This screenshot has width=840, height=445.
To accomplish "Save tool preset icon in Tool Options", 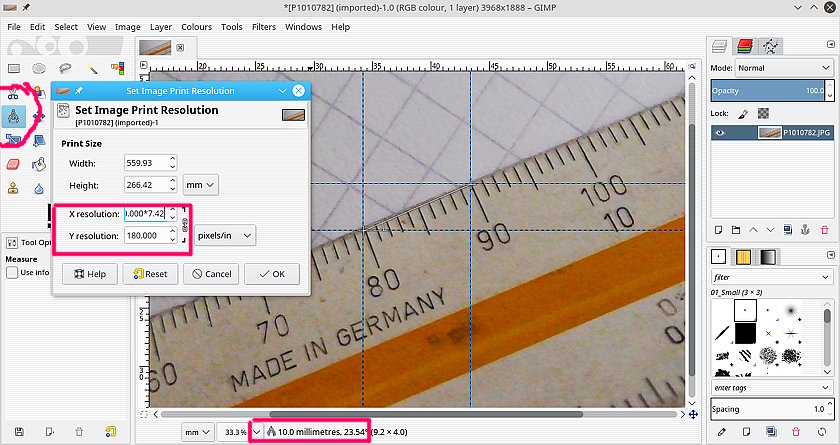I will tap(19, 432).
